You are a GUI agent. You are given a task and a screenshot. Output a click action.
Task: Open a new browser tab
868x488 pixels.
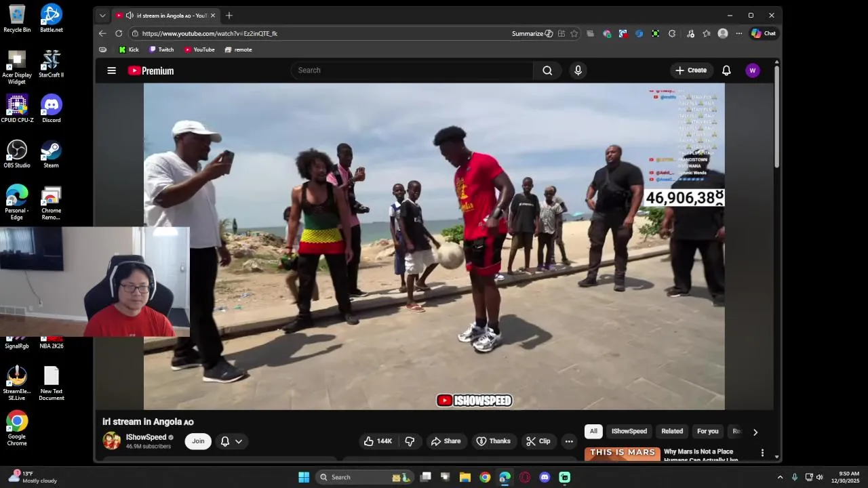tap(229, 16)
